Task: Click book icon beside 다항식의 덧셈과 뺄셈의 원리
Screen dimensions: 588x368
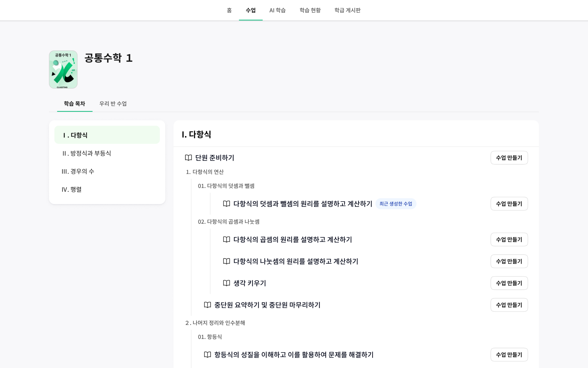Action: [x=226, y=204]
